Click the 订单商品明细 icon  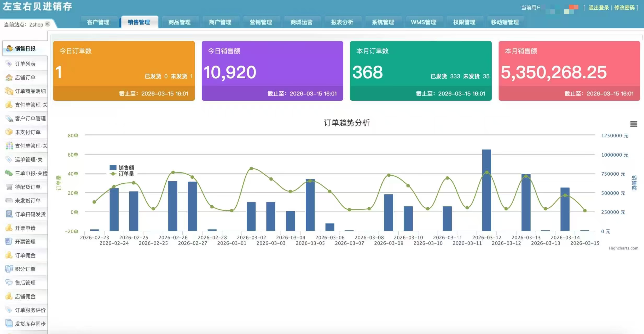(x=9, y=91)
